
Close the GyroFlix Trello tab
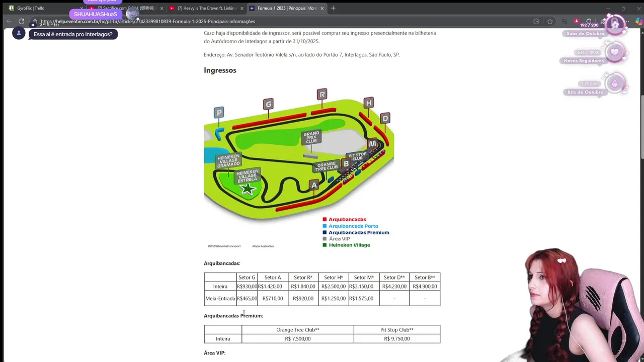click(x=82, y=8)
